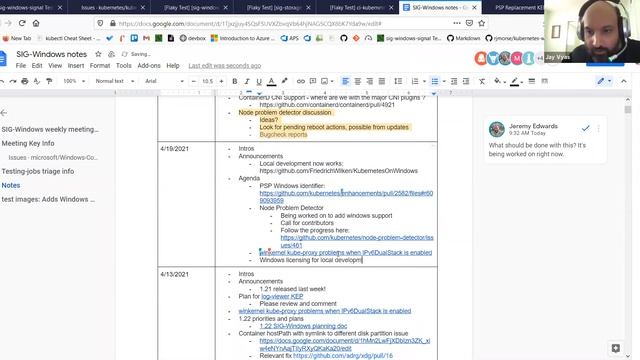Toggle bulleted list
This screenshot has width=640, height=360.
pos(435,81)
